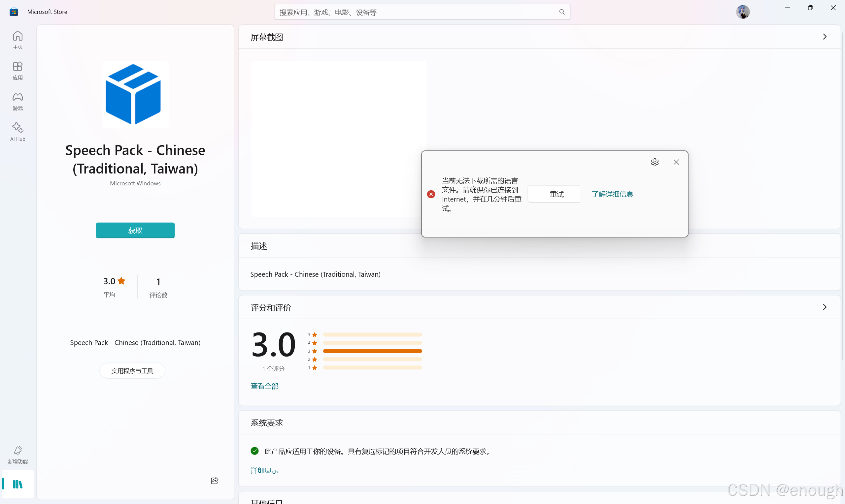The width and height of the screenshot is (845, 504).
Task: Click Show details (详细显示) under system requirements
Action: pyautogui.click(x=264, y=470)
